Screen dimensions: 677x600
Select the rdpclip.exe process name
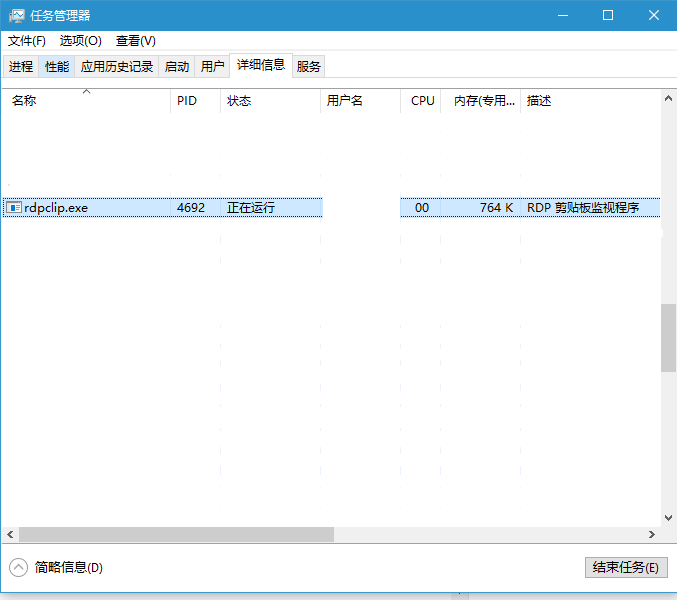click(x=56, y=208)
